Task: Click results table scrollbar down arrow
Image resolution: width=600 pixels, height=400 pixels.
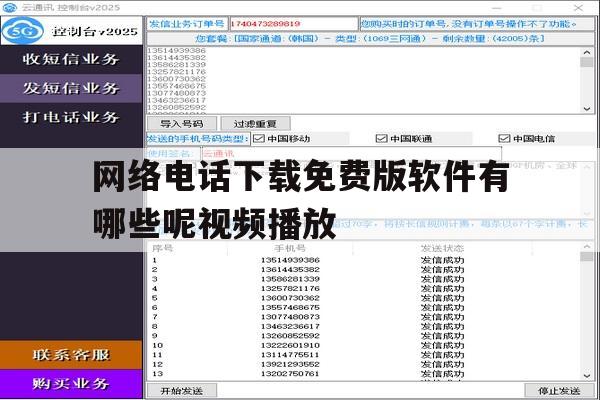Action: [587, 376]
